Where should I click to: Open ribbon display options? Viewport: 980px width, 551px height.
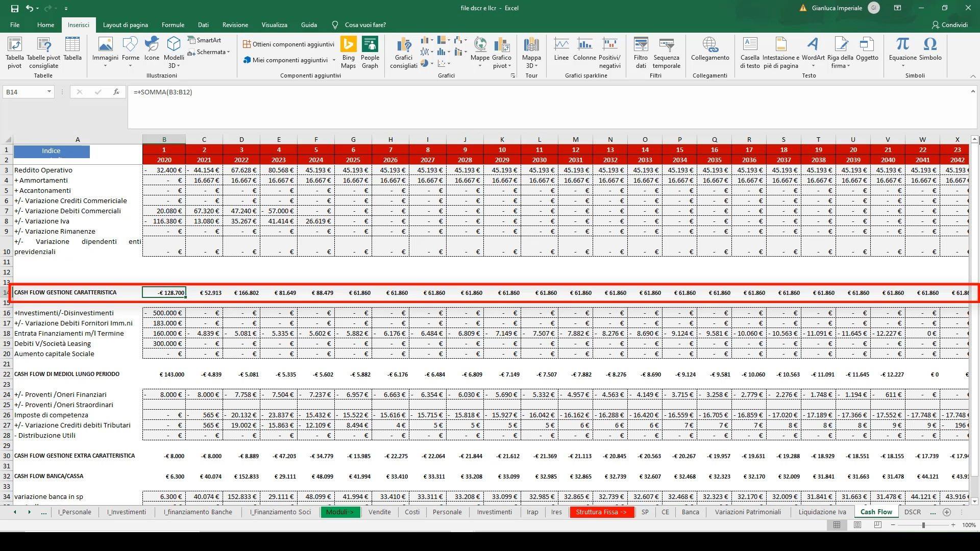tap(897, 8)
